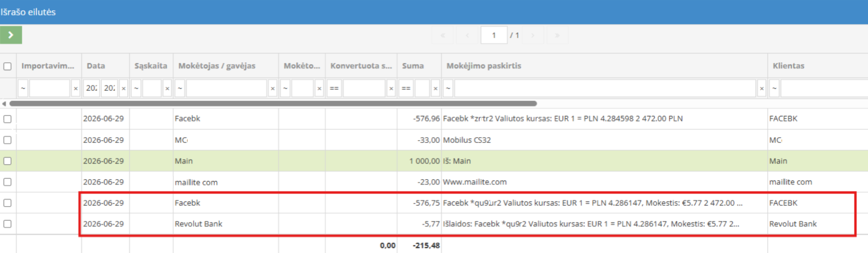Sort by Sąskaita column header
868x253 pixels.
[x=151, y=66]
